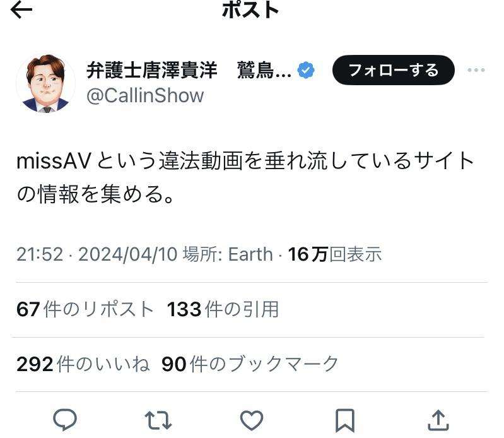View the 133件の引用 quotes list

tap(223, 309)
